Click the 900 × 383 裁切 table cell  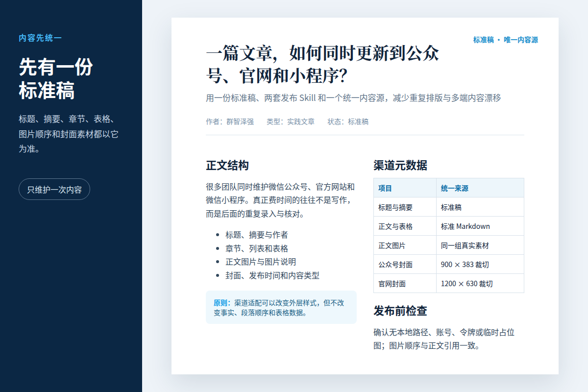pos(480,265)
